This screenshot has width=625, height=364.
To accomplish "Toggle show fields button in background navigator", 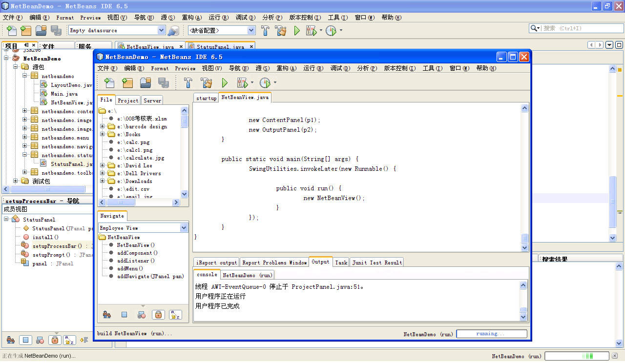I will pyautogui.click(x=26, y=340).
